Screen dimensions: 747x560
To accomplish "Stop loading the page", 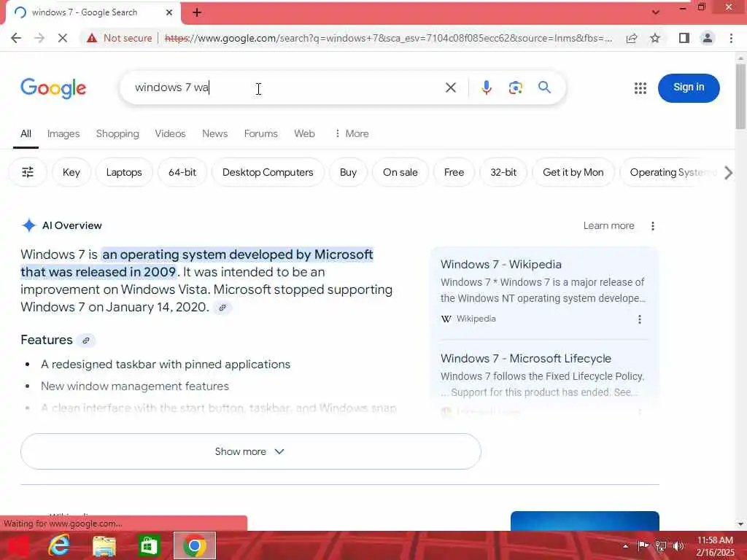I will point(63,38).
